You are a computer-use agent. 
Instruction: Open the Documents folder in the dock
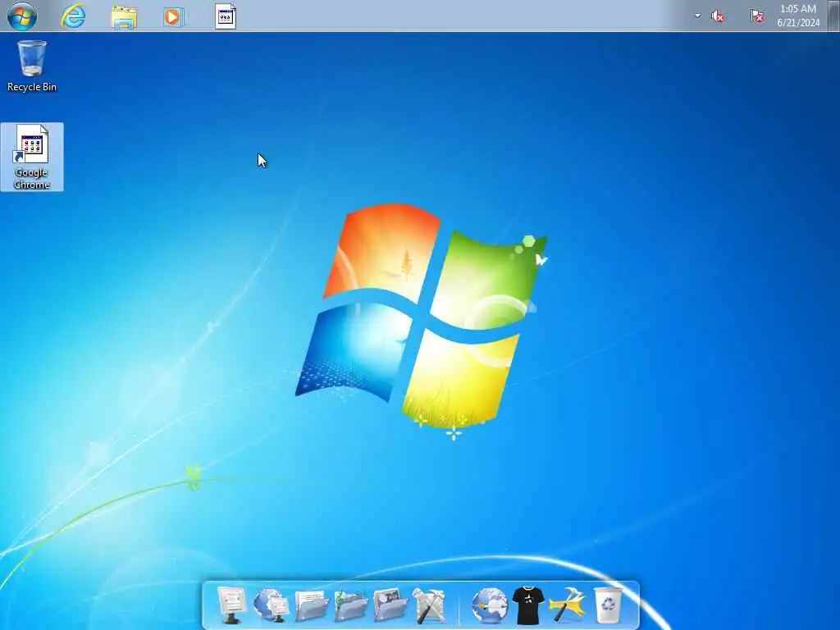point(312,606)
